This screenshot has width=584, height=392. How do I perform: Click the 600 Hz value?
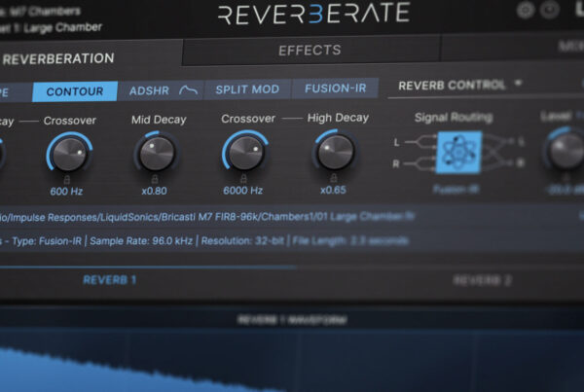[x=66, y=192]
